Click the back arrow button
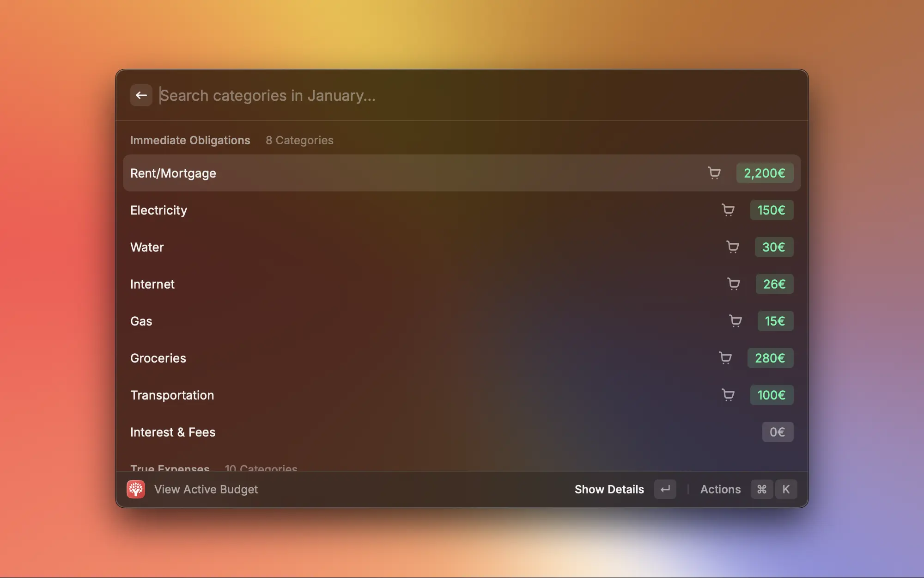Viewport: 924px width, 578px height. (x=141, y=95)
